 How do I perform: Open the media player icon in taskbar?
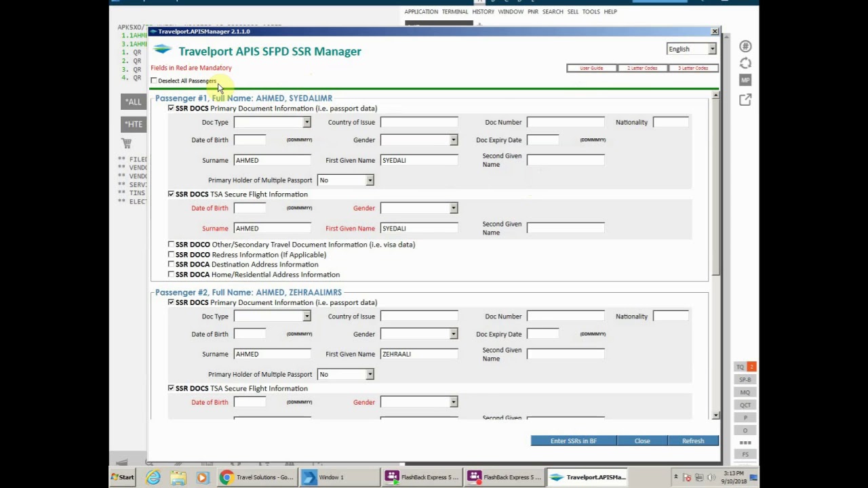(201, 477)
